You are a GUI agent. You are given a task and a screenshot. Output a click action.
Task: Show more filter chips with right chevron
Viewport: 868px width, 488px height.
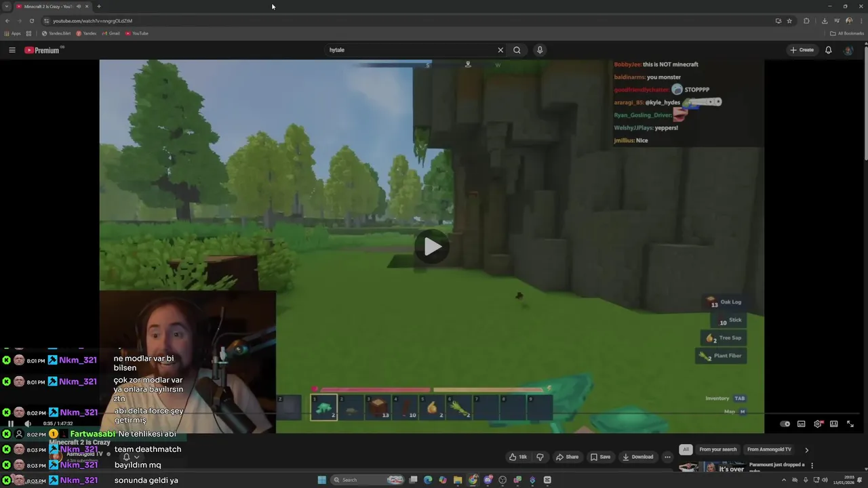pos(806,449)
